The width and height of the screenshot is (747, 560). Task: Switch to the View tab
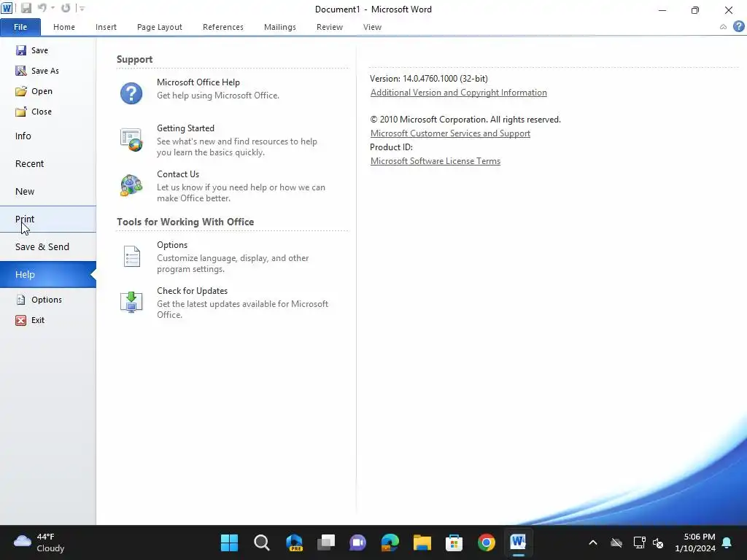[x=372, y=27]
